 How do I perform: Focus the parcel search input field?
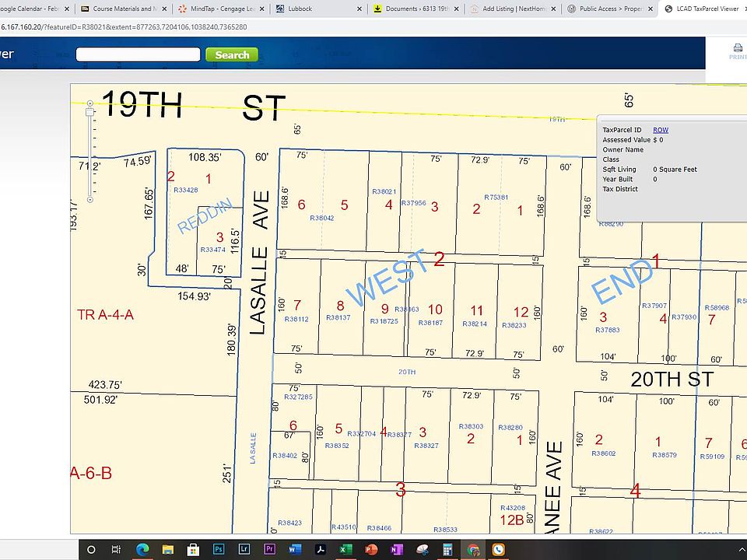(x=139, y=54)
